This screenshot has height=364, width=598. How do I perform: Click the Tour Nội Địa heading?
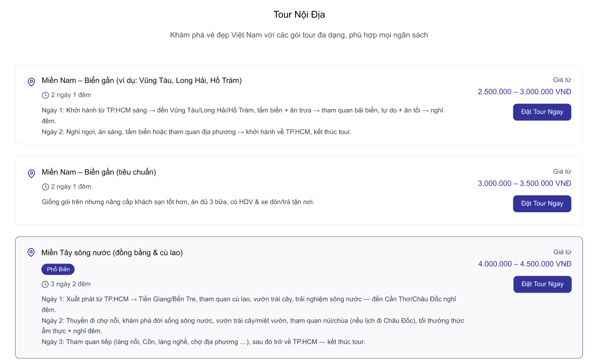coord(299,15)
